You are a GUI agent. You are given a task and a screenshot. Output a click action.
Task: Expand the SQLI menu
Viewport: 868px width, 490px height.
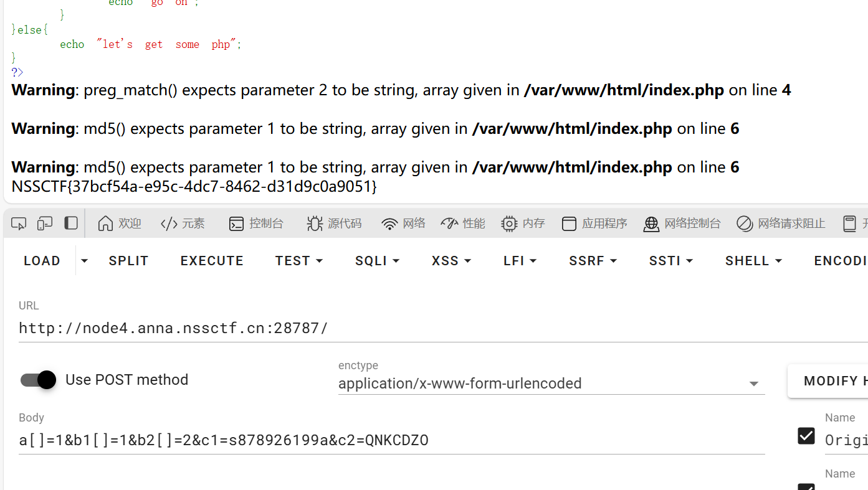(x=377, y=261)
